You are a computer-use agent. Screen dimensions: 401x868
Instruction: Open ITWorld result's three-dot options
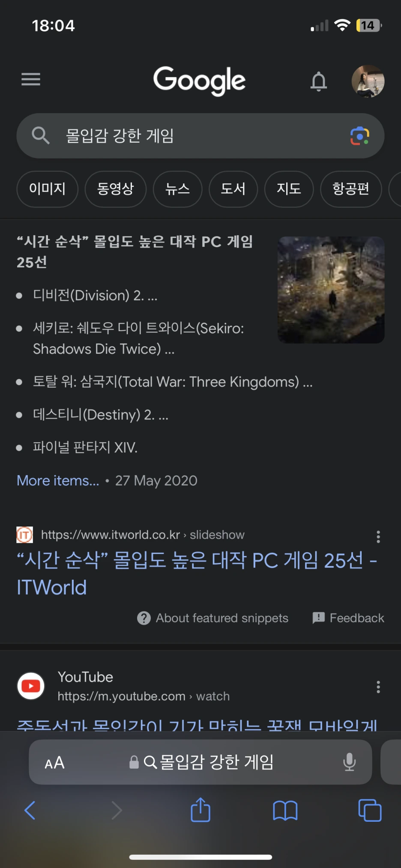pyautogui.click(x=378, y=536)
